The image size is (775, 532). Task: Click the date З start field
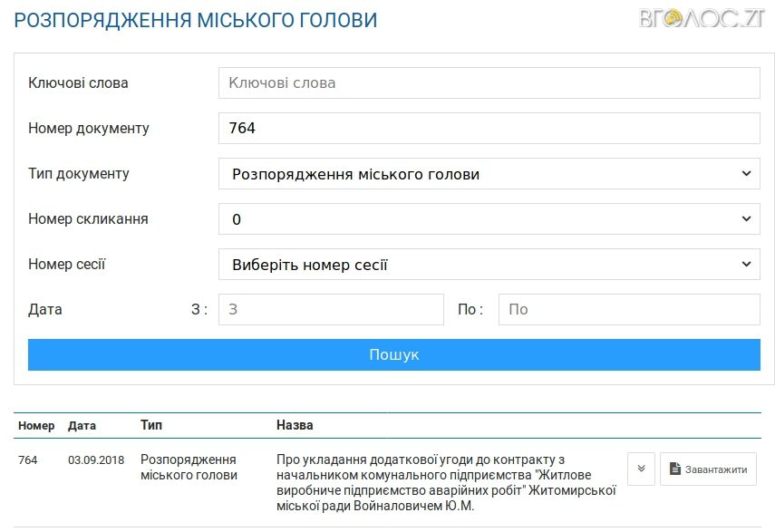pyautogui.click(x=331, y=310)
